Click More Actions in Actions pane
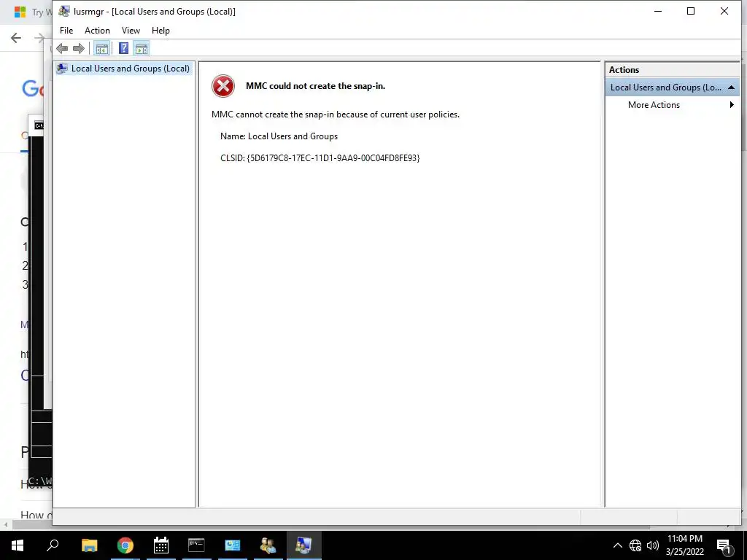This screenshot has width=747, height=560. click(654, 105)
